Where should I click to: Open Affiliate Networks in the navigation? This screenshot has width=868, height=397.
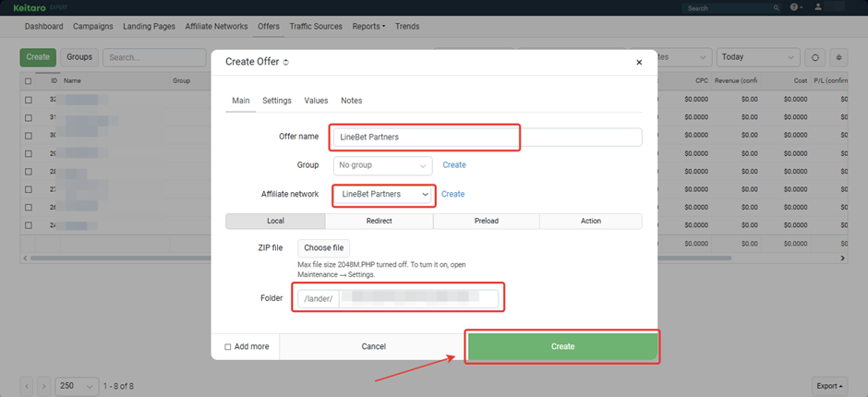(x=216, y=26)
